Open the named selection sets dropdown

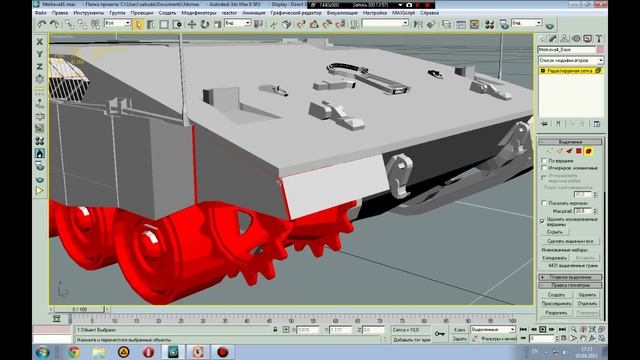385,23
